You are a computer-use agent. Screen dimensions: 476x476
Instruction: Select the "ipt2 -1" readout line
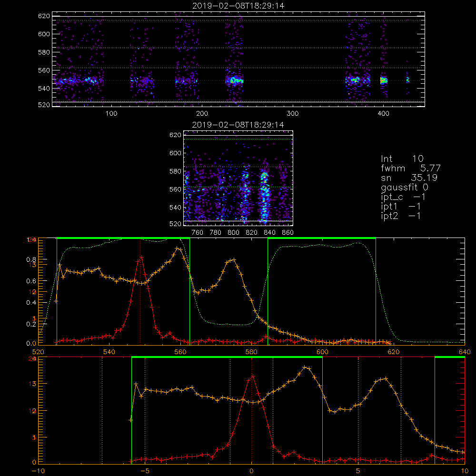click(x=401, y=216)
